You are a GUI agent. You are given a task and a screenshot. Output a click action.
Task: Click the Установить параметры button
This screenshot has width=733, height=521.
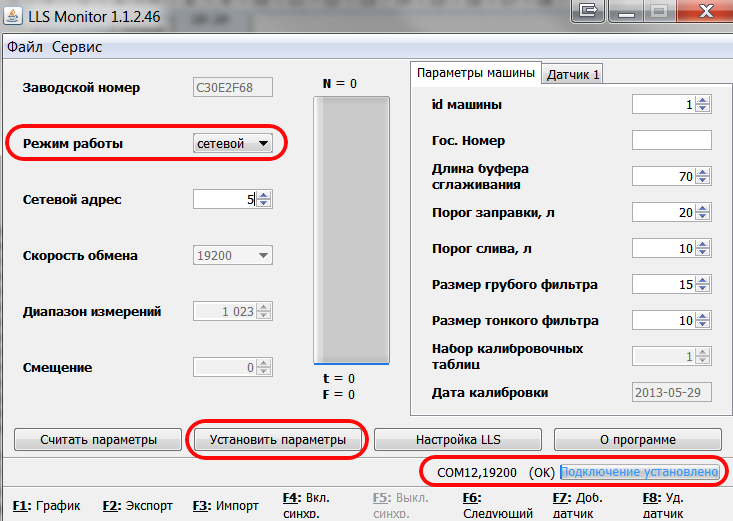click(x=278, y=440)
